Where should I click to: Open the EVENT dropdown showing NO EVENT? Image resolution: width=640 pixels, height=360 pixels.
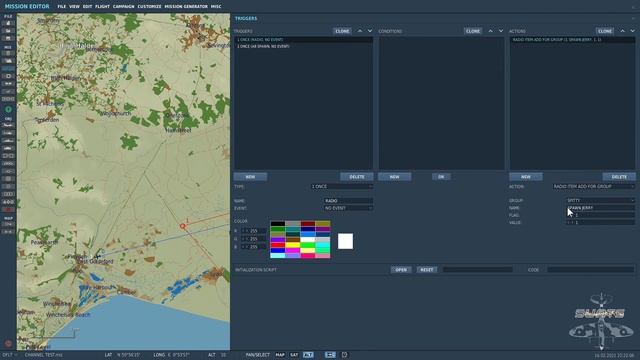(348, 208)
